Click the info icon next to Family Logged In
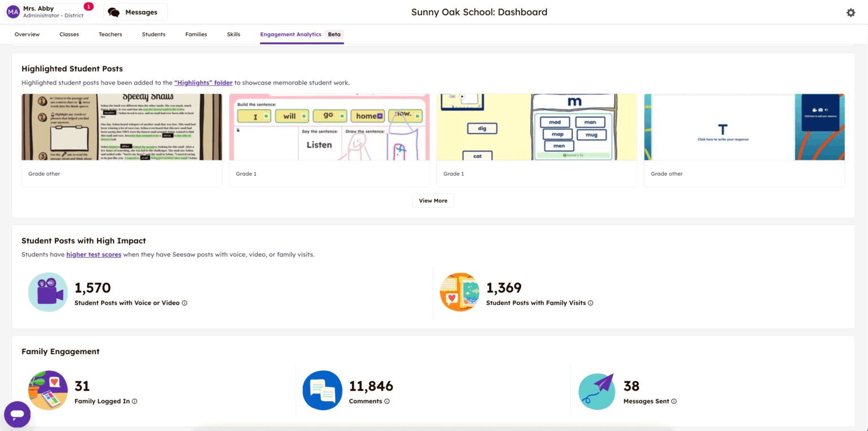This screenshot has height=431, width=868. click(134, 401)
